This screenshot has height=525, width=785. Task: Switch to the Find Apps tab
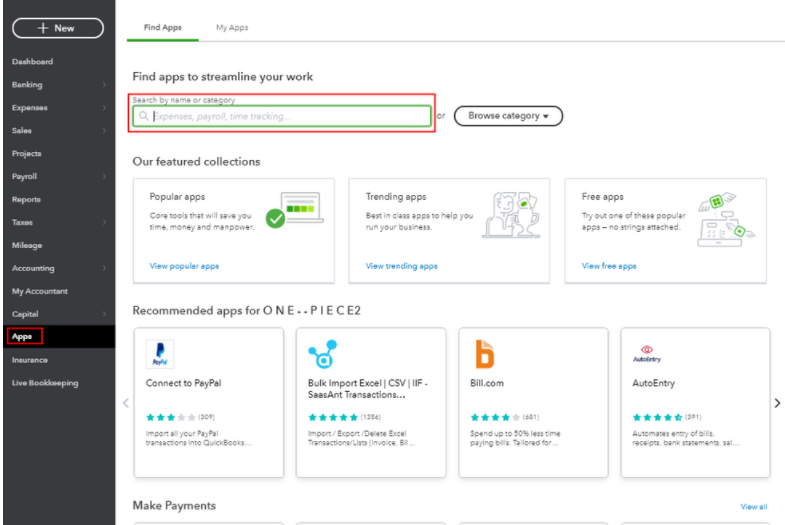[x=163, y=28]
